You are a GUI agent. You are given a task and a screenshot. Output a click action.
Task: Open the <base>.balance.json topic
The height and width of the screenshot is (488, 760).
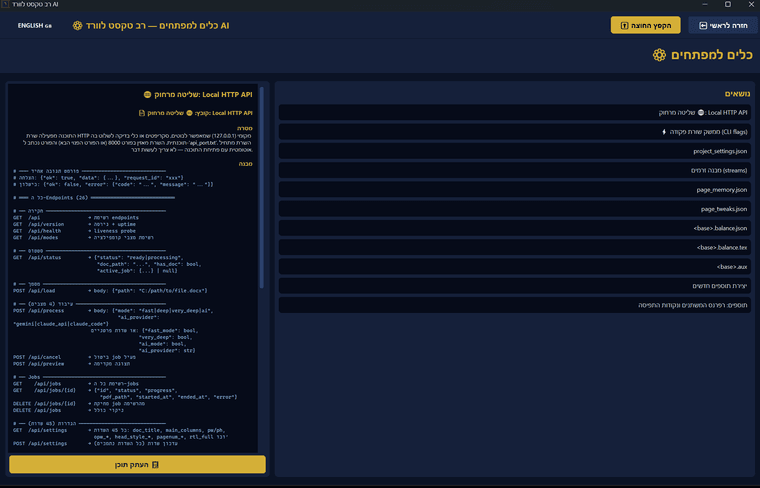(514, 228)
